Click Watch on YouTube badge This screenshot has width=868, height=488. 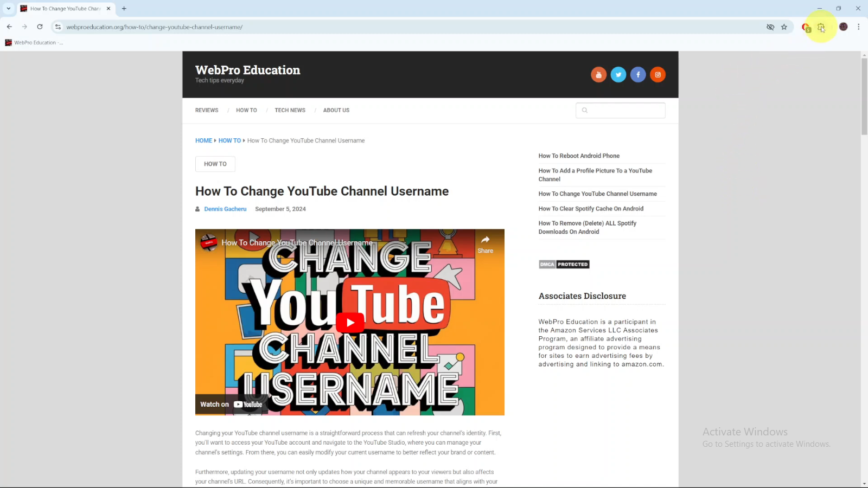coord(231,404)
